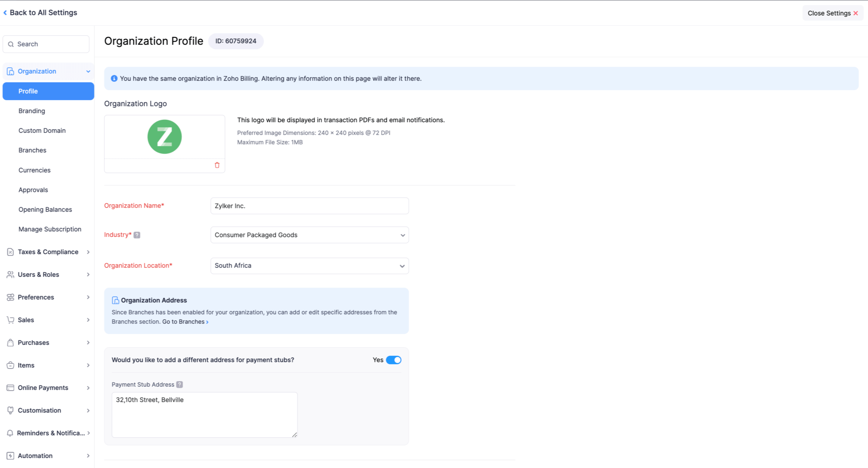Expand the Taxes & Compliance chevron
Image resolution: width=868 pixels, height=468 pixels.
(x=88, y=252)
